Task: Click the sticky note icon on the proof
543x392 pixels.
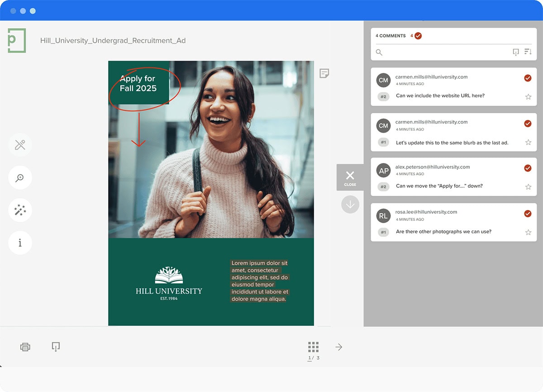Action: pos(324,73)
